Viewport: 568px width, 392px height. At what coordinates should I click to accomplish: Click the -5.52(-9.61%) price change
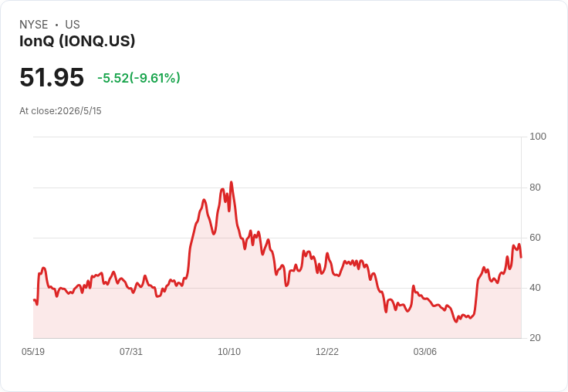tap(139, 78)
